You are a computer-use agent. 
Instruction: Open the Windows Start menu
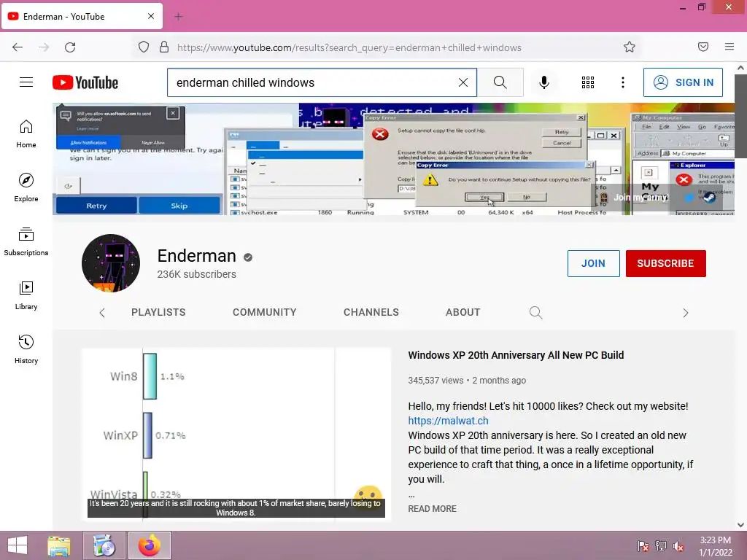tap(18, 545)
